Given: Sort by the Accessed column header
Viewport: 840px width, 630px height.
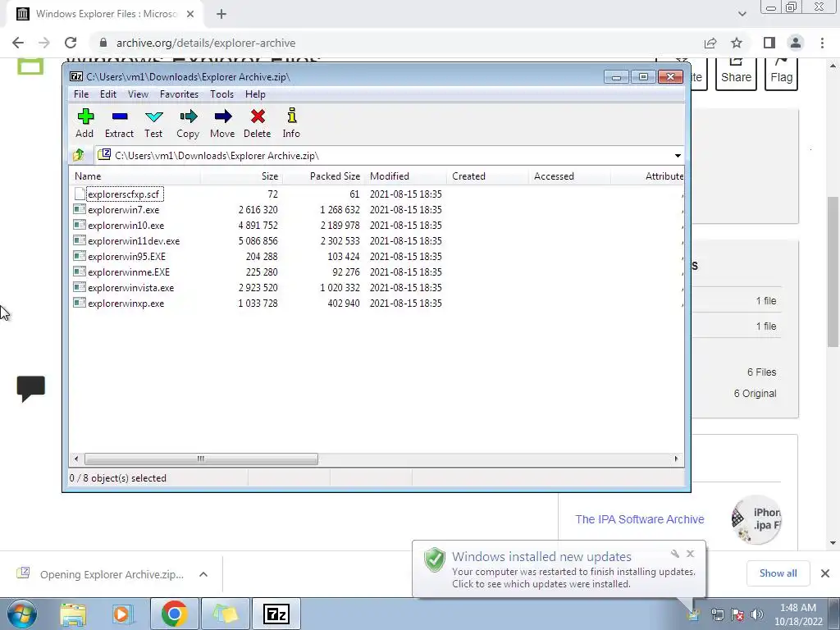Looking at the screenshot, I should (569, 176).
